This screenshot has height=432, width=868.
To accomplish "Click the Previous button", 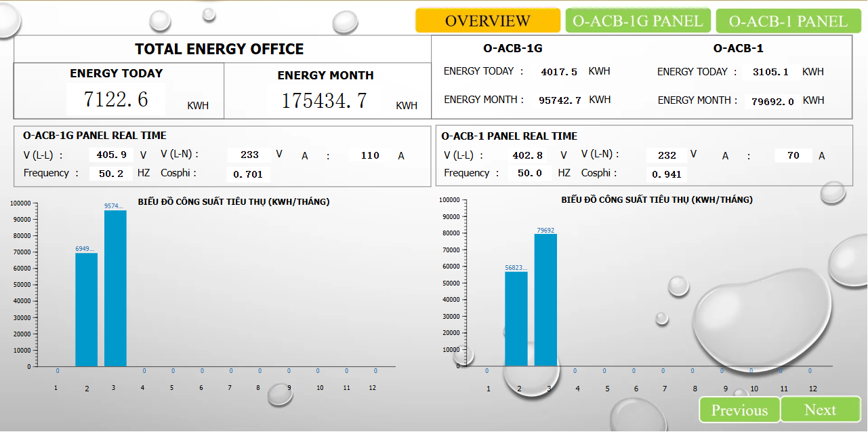I will click(x=739, y=410).
